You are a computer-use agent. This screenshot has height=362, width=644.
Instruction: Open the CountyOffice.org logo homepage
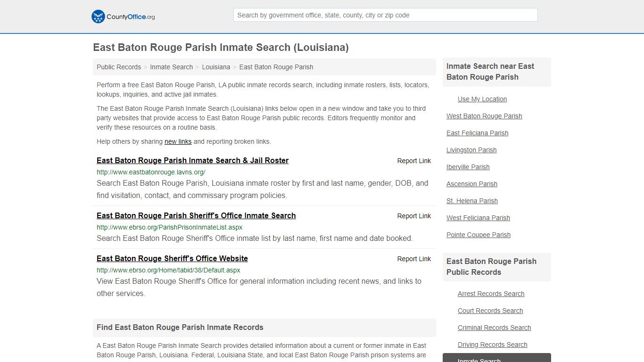point(123,16)
